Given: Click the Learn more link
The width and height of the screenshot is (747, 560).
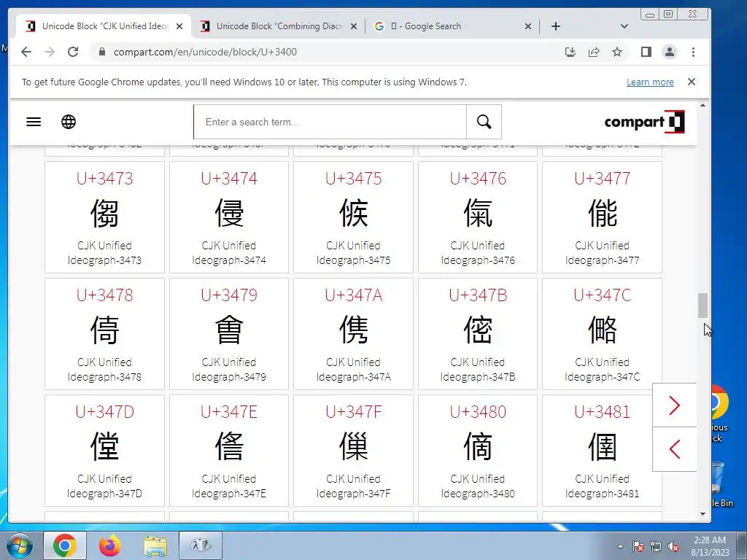Looking at the screenshot, I should click(650, 82).
